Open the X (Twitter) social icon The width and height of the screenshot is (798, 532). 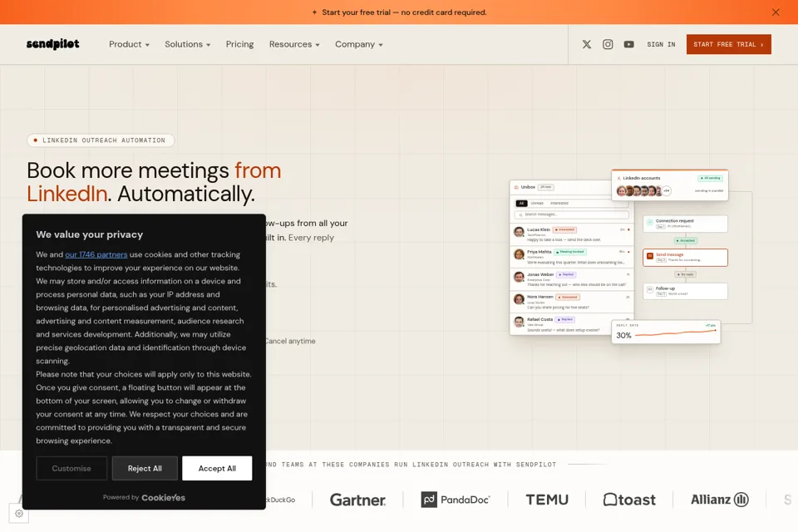[587, 44]
